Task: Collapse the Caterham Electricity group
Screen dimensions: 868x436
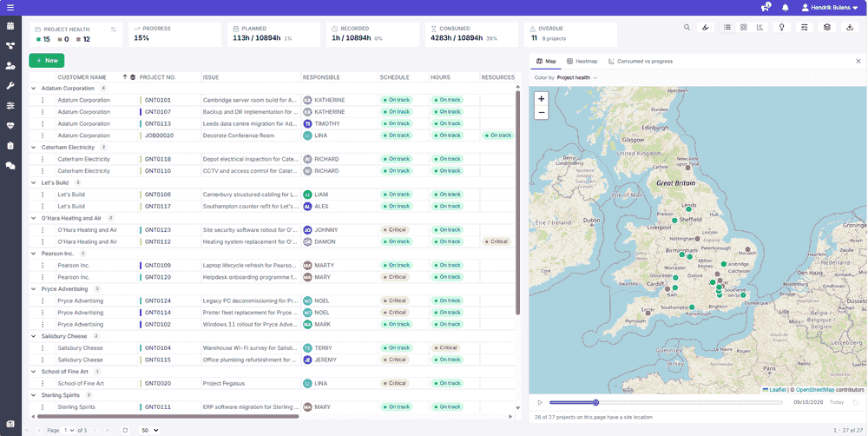Action: 34,148
